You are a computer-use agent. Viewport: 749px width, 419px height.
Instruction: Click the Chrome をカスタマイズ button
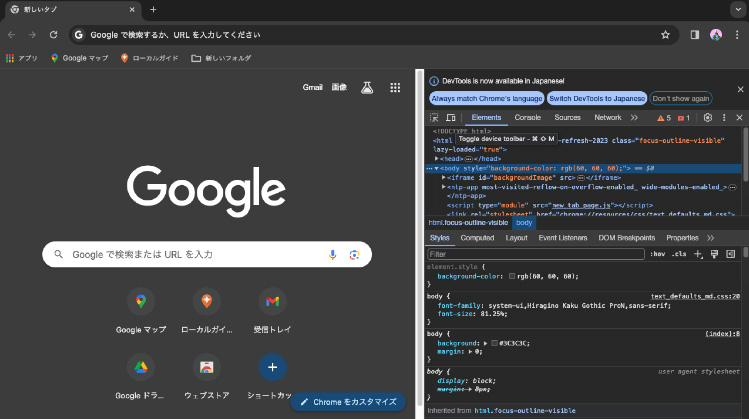point(348,402)
